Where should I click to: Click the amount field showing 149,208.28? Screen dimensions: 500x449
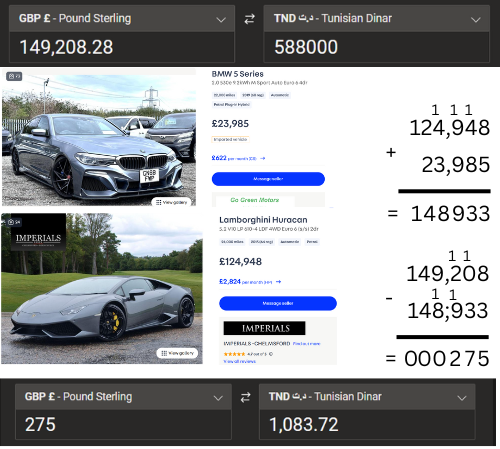[122, 47]
